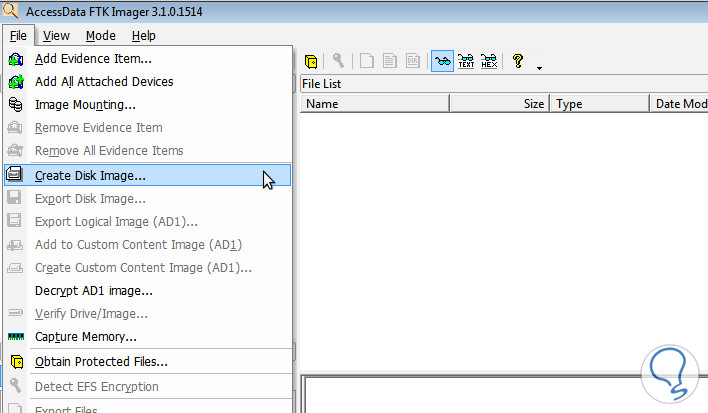Click Verify Drive/Image entry
This screenshot has height=413, width=708.
pyautogui.click(x=148, y=314)
